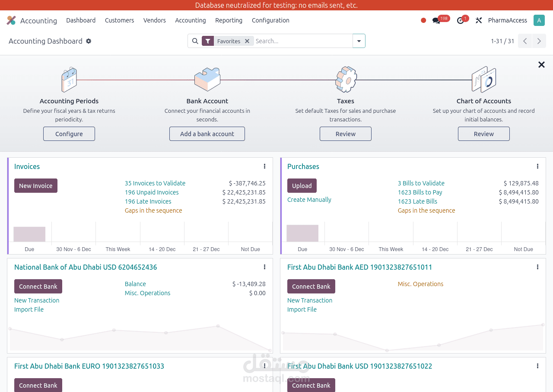
Task: Dismiss the onboarding setup banner
Action: [x=541, y=64]
